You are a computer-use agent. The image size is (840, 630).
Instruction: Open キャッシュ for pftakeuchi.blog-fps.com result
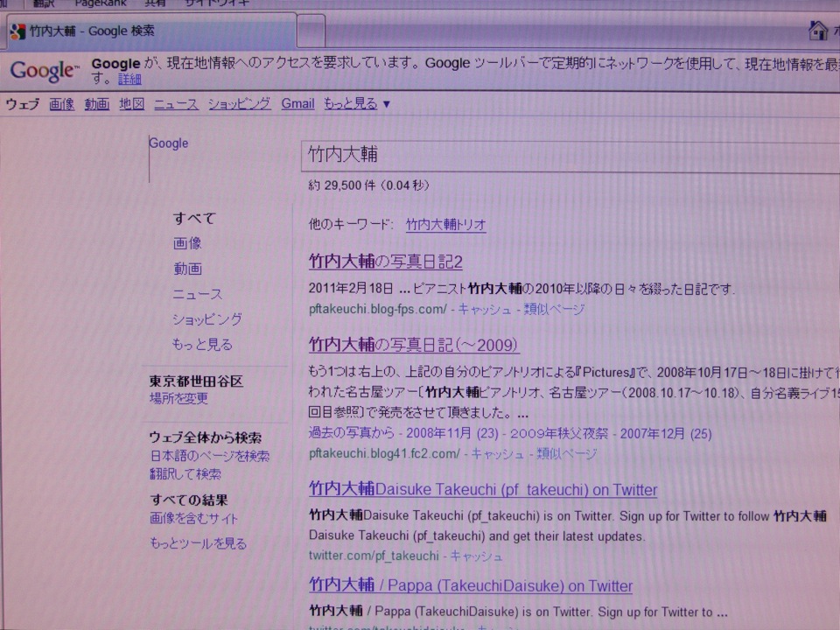tap(484, 309)
